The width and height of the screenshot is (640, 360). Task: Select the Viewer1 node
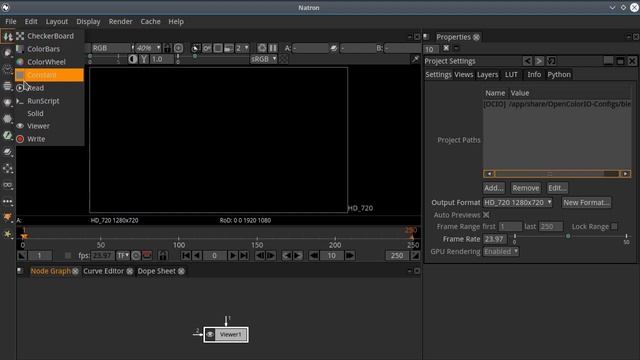[x=226, y=335]
